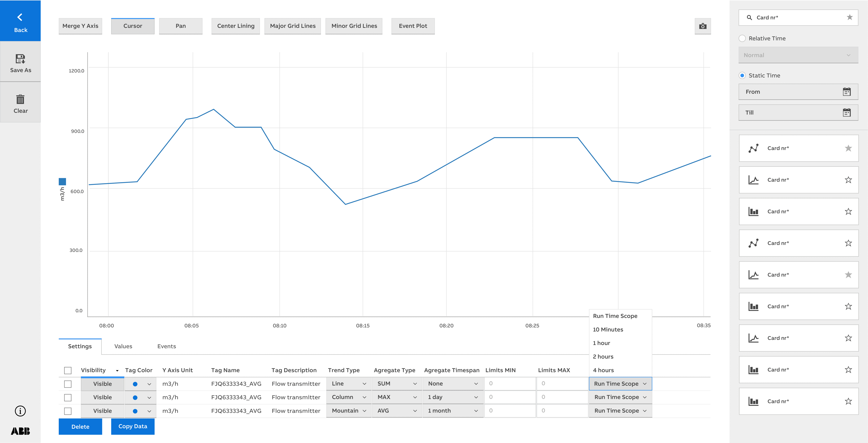Check the select-all checkbox in table header
The height and width of the screenshot is (443, 868).
[68, 371]
